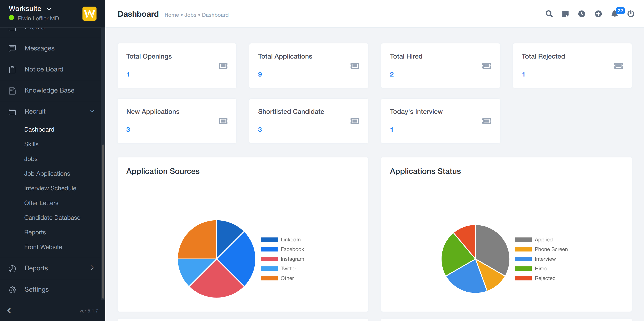Collapse the Recruit menu chevron

coord(92,111)
